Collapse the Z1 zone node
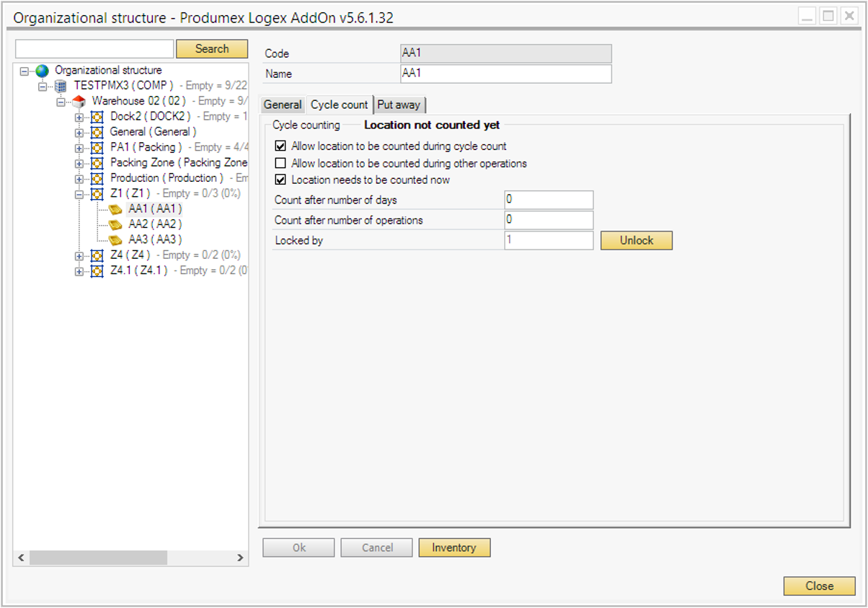868x608 pixels. click(x=79, y=194)
